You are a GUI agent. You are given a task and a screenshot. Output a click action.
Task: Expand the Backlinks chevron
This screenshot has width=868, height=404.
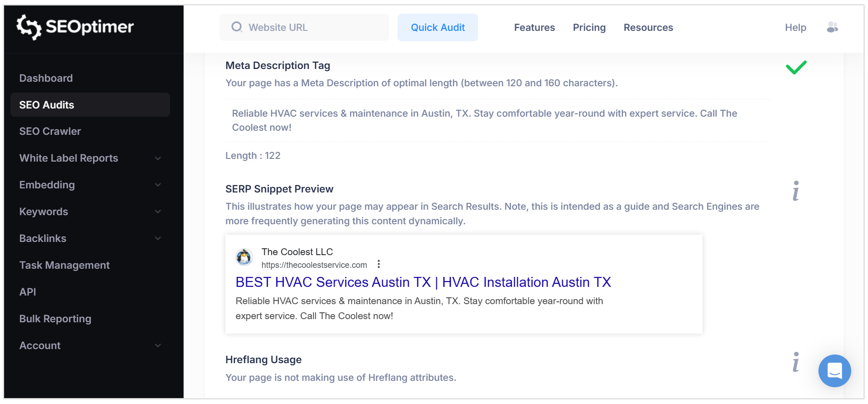[x=158, y=238]
